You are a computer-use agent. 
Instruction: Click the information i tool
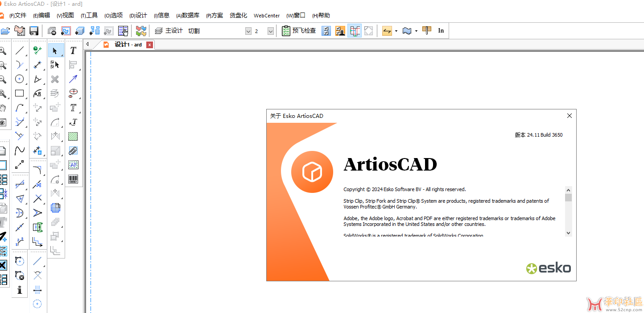(x=19, y=290)
